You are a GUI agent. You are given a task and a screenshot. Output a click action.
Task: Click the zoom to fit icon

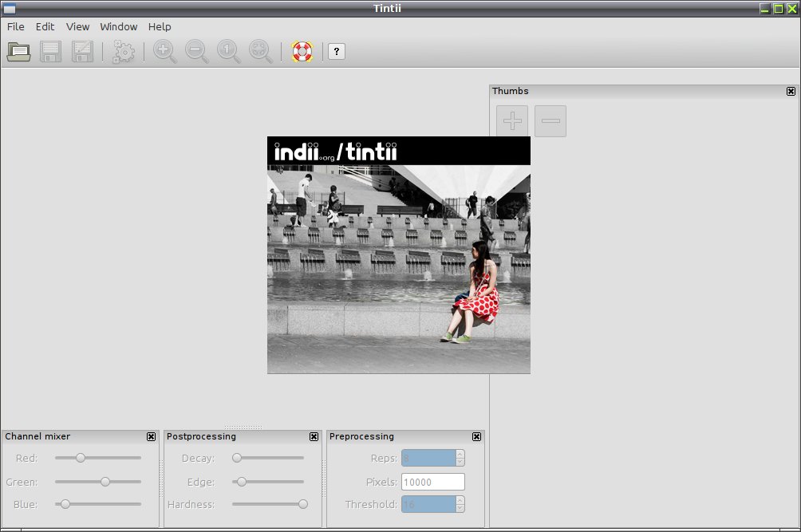tap(261, 52)
